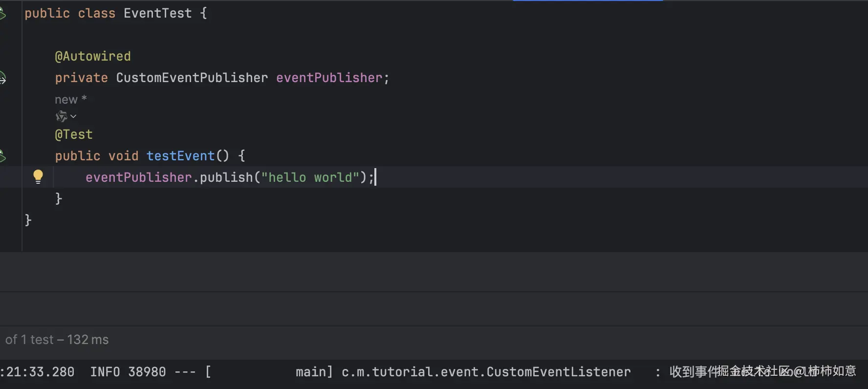Click the testEvent method name
Viewport: 868px width, 389px height.
tap(180, 156)
